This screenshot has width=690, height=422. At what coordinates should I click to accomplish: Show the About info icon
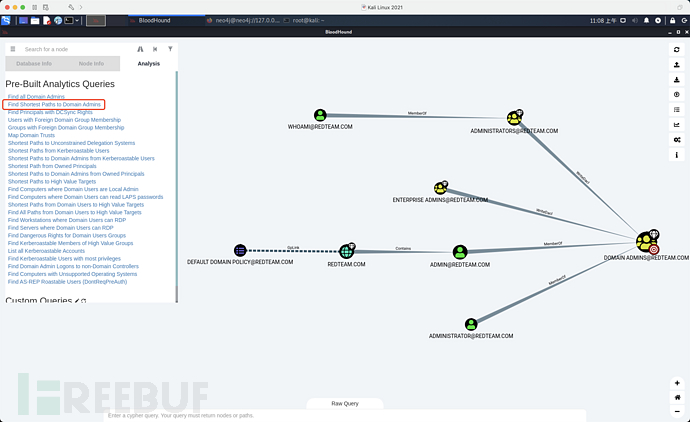(x=676, y=154)
